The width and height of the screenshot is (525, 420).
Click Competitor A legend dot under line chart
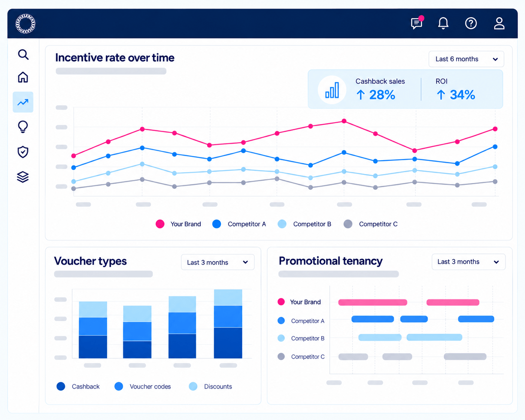[x=216, y=224]
